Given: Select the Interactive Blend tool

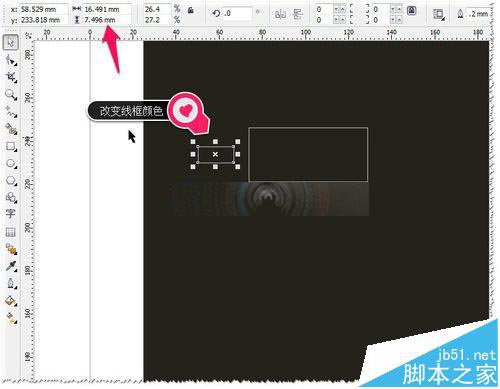Looking at the screenshot, I should pos(11,249).
